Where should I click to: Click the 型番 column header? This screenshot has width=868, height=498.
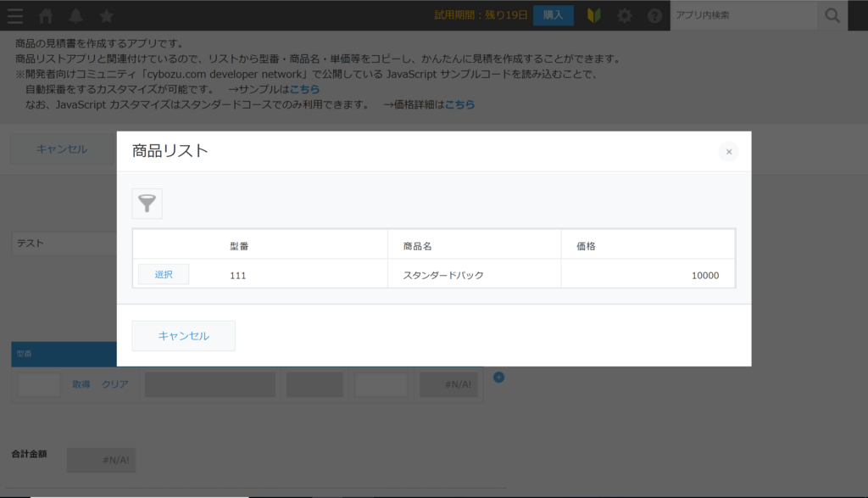click(239, 246)
